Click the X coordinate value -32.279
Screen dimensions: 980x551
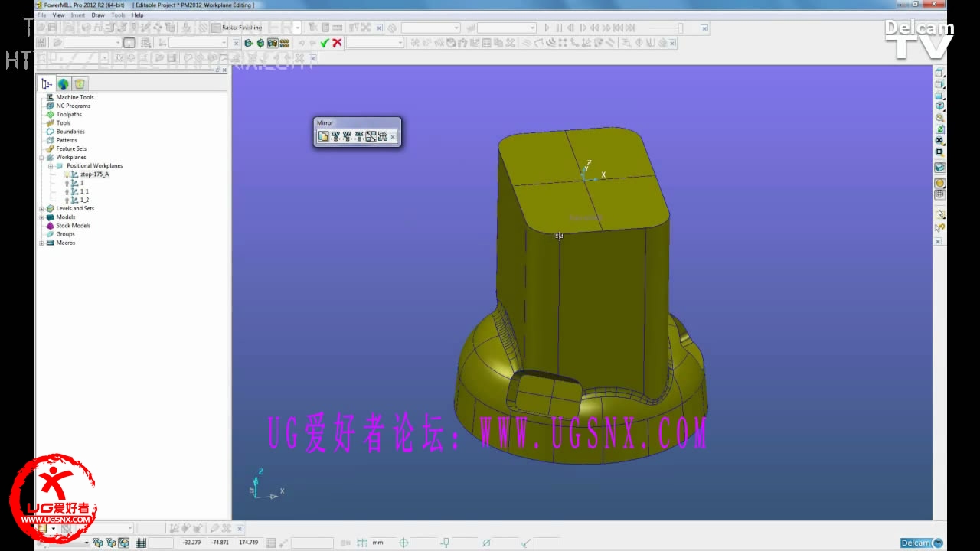tap(191, 543)
